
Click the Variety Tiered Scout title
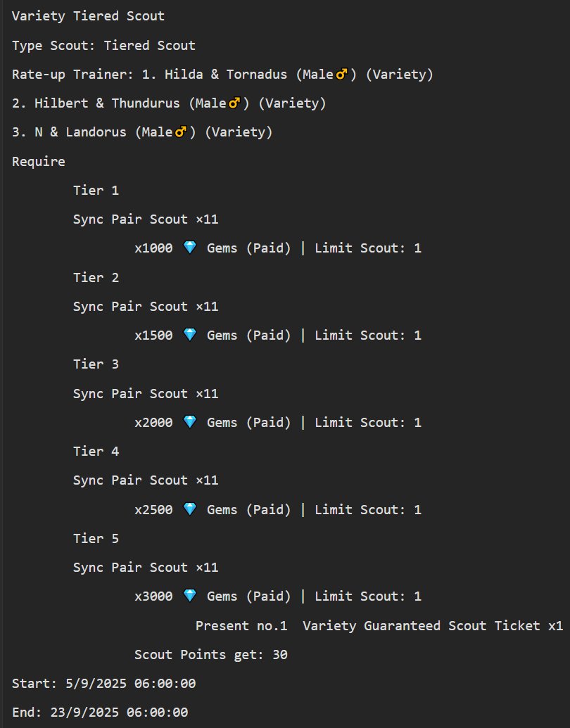88,16
